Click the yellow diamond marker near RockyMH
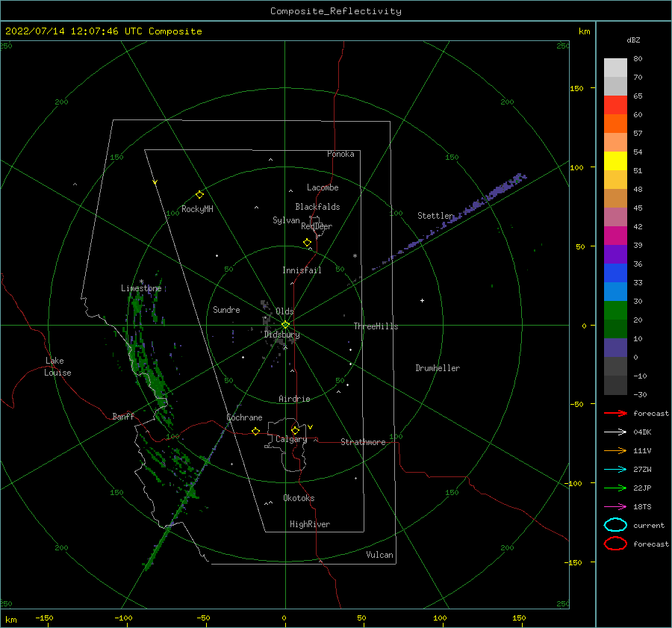This screenshot has width=672, height=628. [x=199, y=195]
